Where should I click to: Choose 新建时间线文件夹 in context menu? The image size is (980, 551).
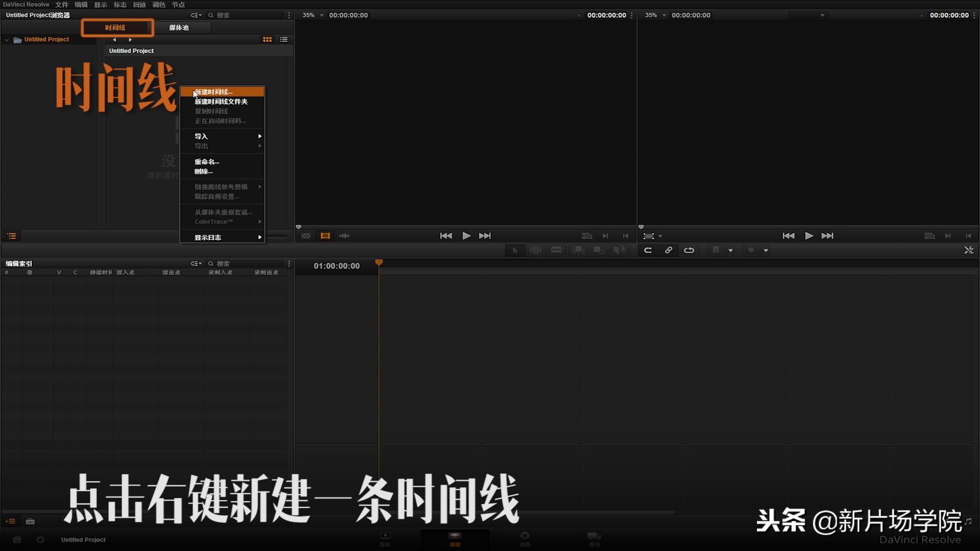[222, 102]
